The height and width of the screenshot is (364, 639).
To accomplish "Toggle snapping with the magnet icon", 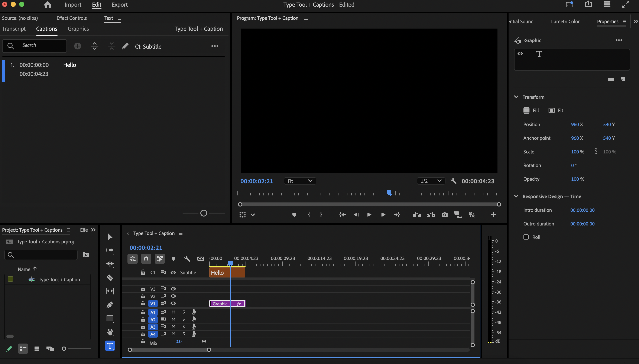I will pos(146,259).
